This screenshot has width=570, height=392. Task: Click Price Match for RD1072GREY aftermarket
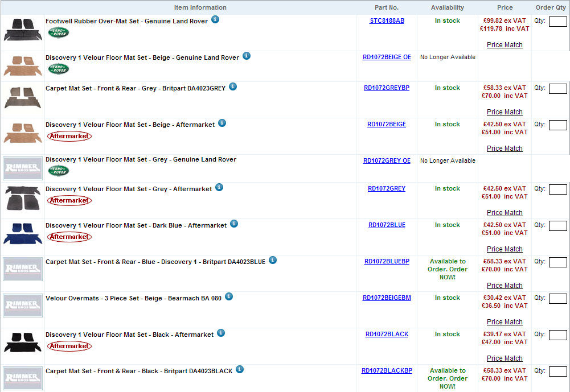pos(505,213)
